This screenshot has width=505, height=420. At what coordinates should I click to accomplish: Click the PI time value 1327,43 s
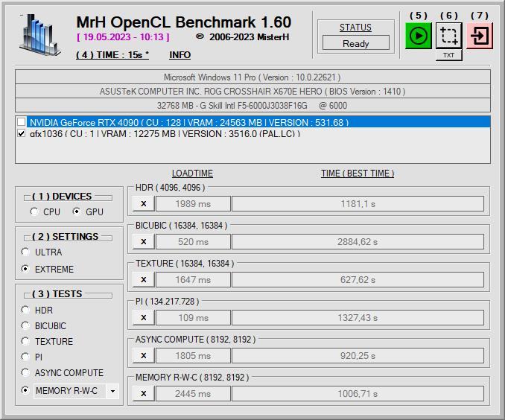tap(358, 317)
